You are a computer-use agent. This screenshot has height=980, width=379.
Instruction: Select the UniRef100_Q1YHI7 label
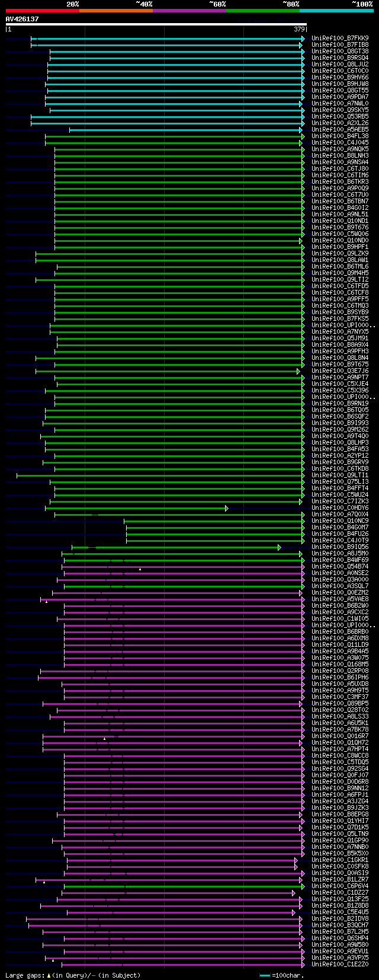(340, 821)
